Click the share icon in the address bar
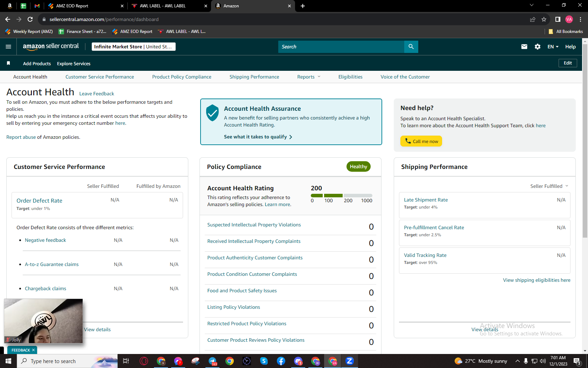 tap(533, 19)
